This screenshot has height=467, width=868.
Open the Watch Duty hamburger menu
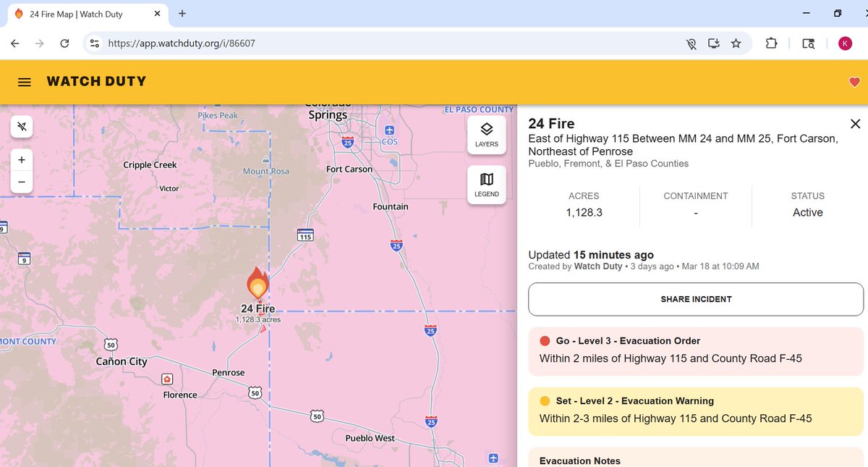(x=25, y=82)
